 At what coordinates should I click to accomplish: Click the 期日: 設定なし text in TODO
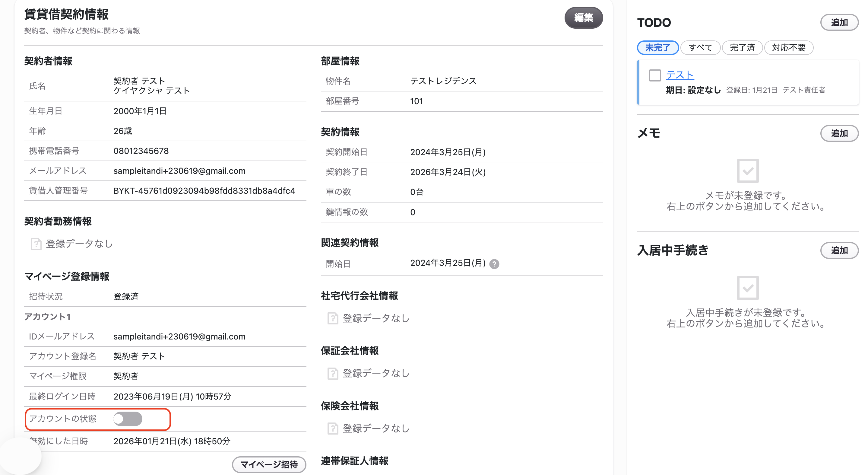[693, 90]
